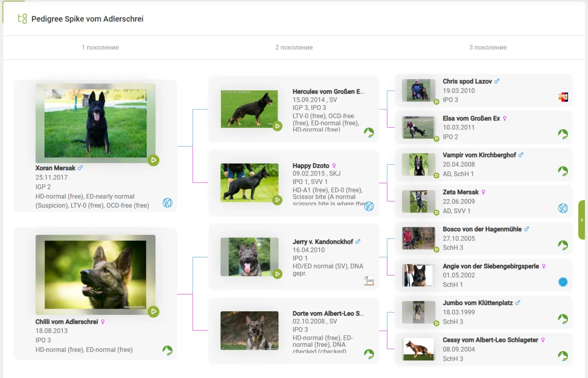Play video on Jerry v. Kandonckhof photo
The width and height of the screenshot is (588, 378).
278,274
